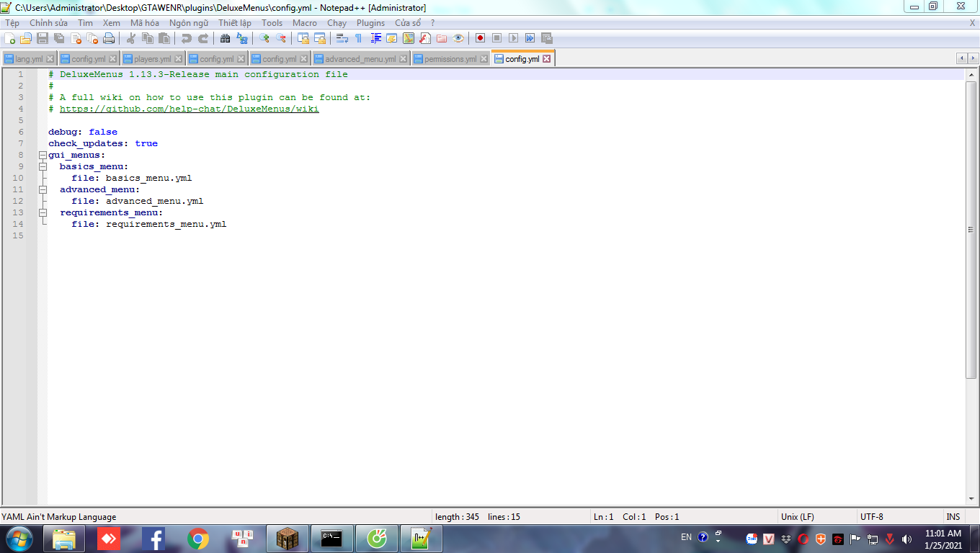The width and height of the screenshot is (980, 553).
Task: Switch to the advanced_menu.yml tab
Action: point(360,59)
